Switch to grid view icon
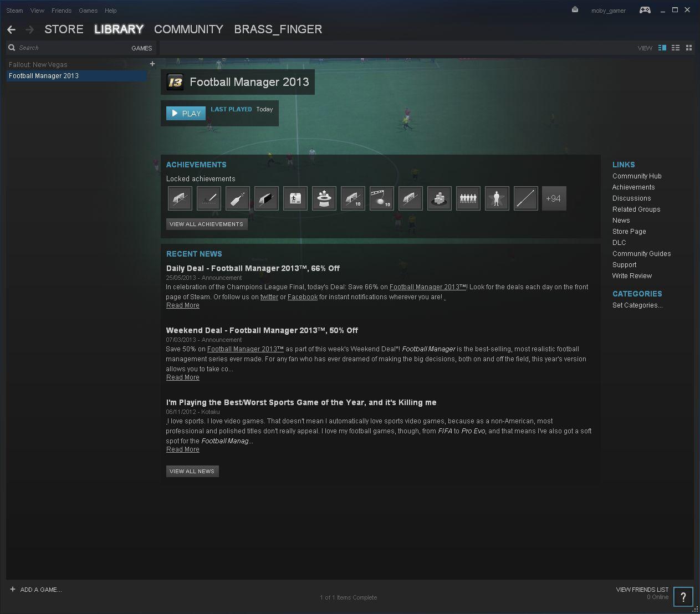This screenshot has height=614, width=700. pyautogui.click(x=689, y=48)
